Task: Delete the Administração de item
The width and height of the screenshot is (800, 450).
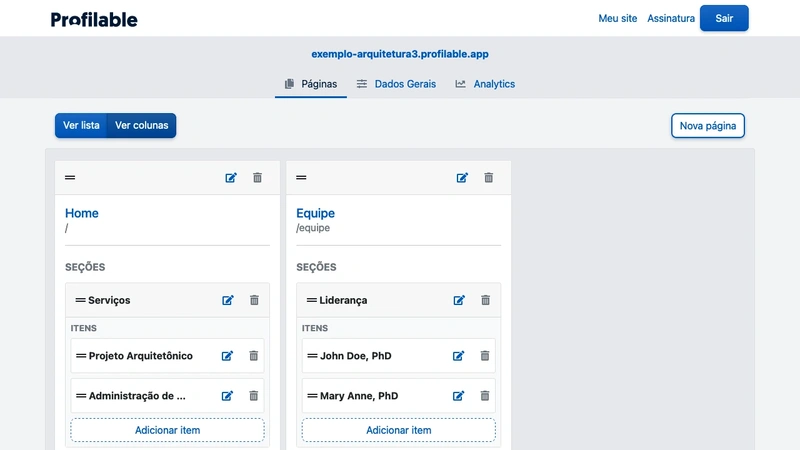Action: click(x=253, y=396)
